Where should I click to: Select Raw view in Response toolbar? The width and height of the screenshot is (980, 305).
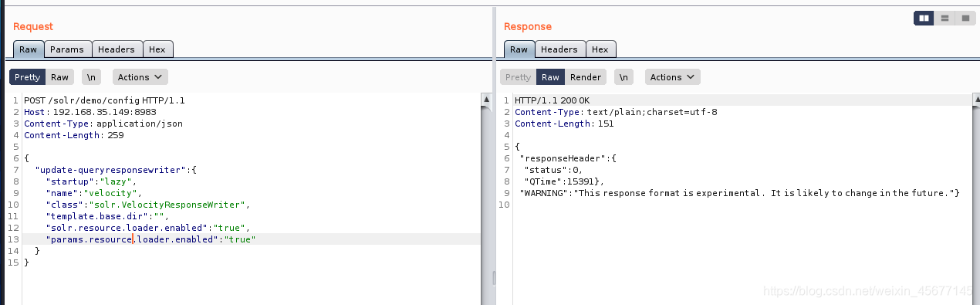point(550,77)
